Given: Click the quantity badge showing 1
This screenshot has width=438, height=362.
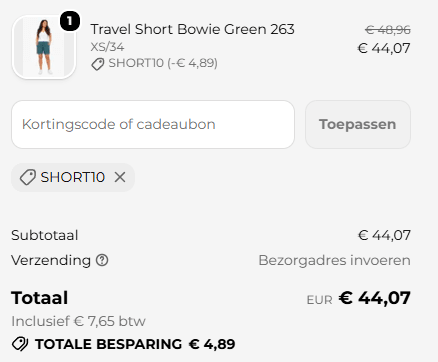Looking at the screenshot, I should click(x=70, y=21).
